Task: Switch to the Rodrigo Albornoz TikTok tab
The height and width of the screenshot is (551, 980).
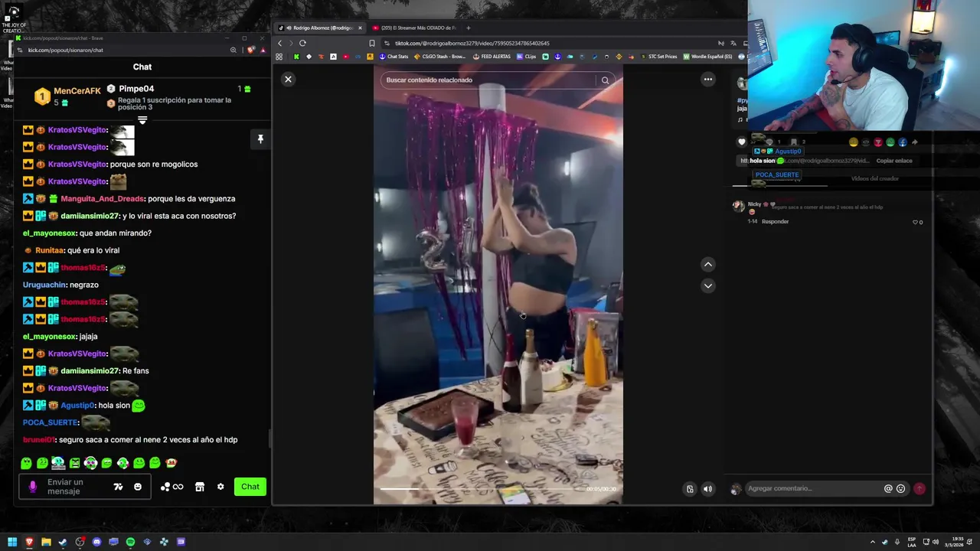Action: (x=322, y=28)
